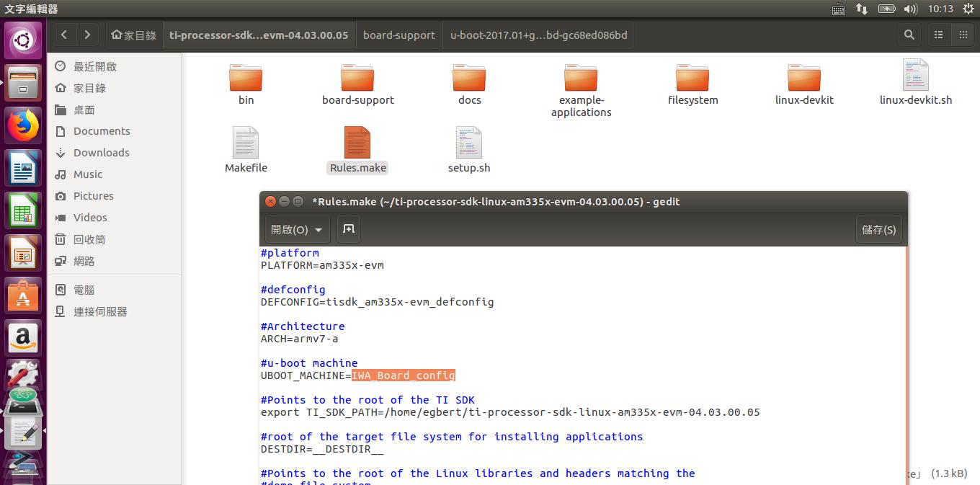Open 家目錄 in the sidebar
980x485 pixels.
pyautogui.click(x=115, y=88)
